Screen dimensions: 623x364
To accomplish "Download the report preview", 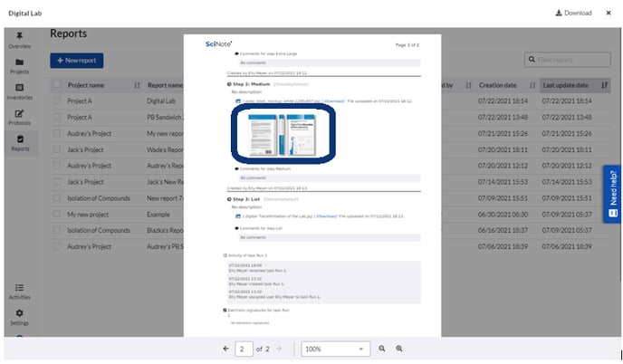I will (x=573, y=13).
